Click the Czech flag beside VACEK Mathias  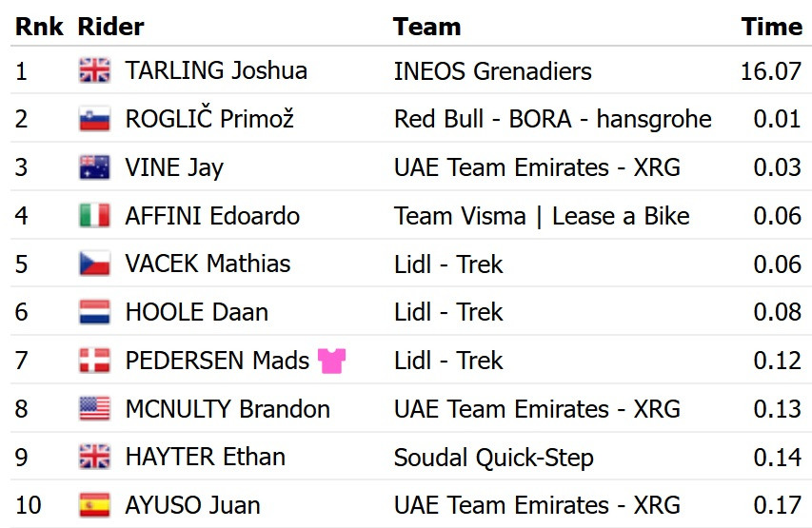(94, 264)
